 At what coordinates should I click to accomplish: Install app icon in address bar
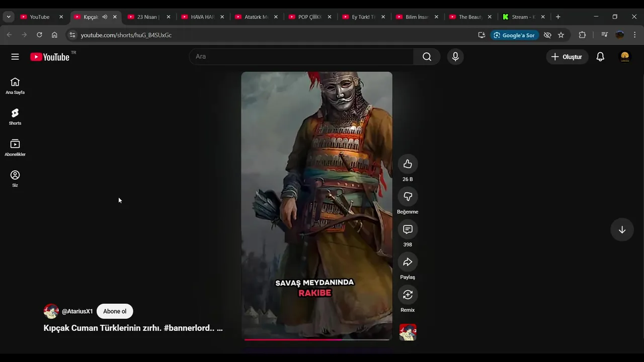(481, 35)
